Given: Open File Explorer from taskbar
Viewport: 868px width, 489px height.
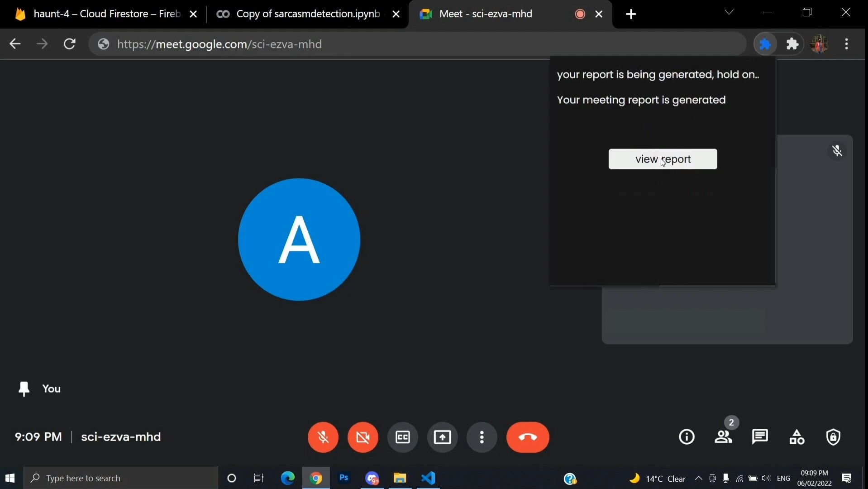Looking at the screenshot, I should [x=400, y=478].
